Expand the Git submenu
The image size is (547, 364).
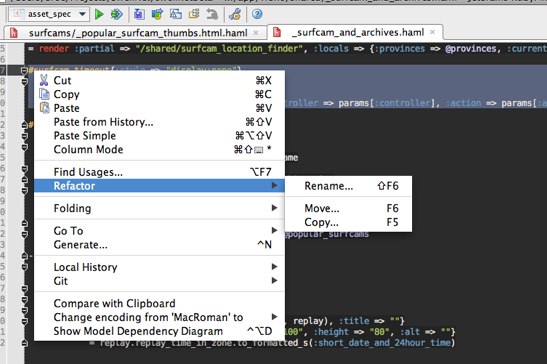coord(159,281)
